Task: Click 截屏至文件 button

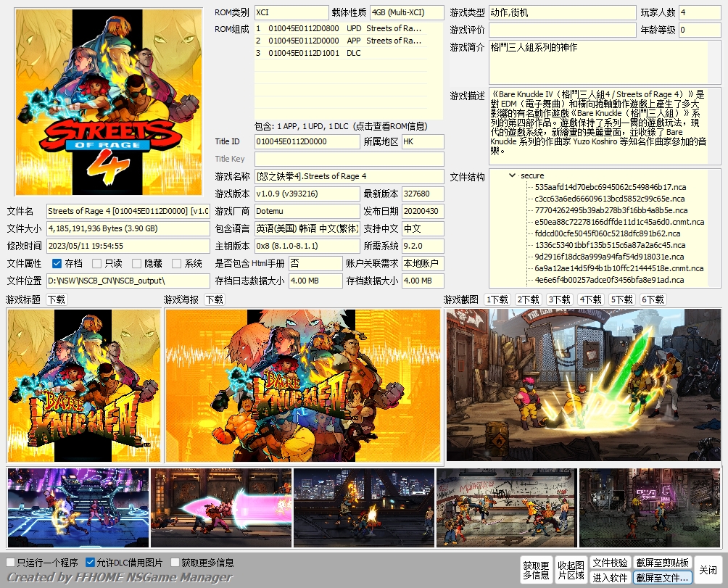Action: (663, 577)
